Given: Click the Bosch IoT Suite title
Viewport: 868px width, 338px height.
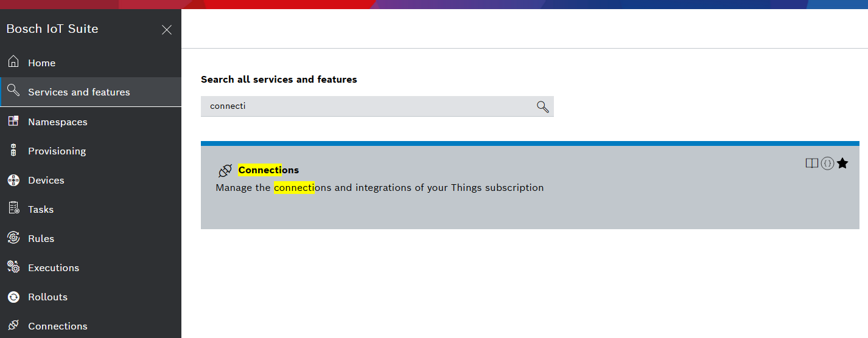Looking at the screenshot, I should tap(52, 29).
